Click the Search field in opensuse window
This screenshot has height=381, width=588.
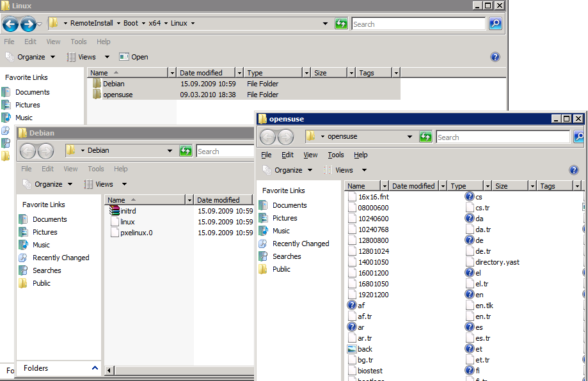point(503,137)
